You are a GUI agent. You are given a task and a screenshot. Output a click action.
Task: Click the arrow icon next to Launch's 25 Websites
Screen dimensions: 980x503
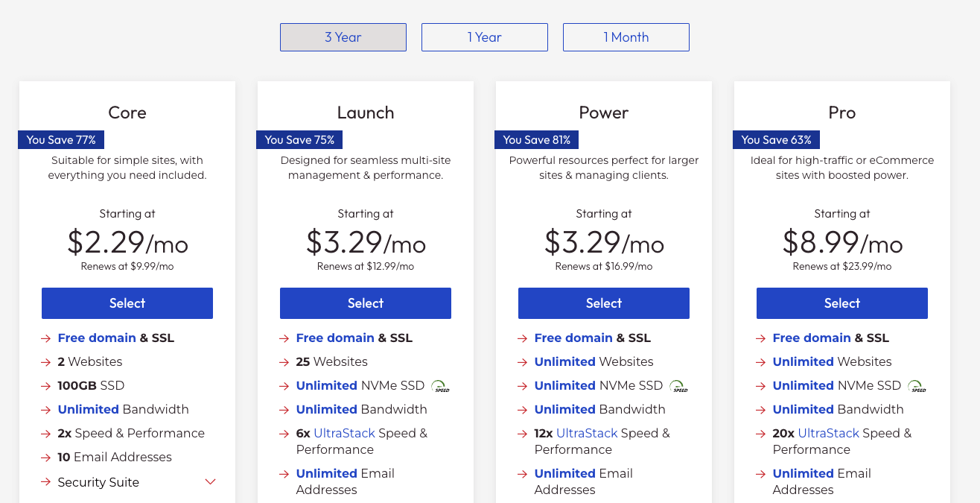tap(284, 361)
